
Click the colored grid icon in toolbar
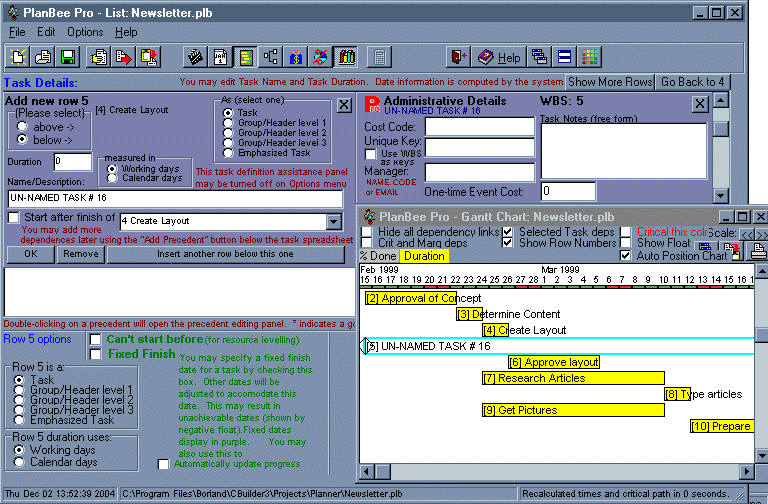pos(591,57)
